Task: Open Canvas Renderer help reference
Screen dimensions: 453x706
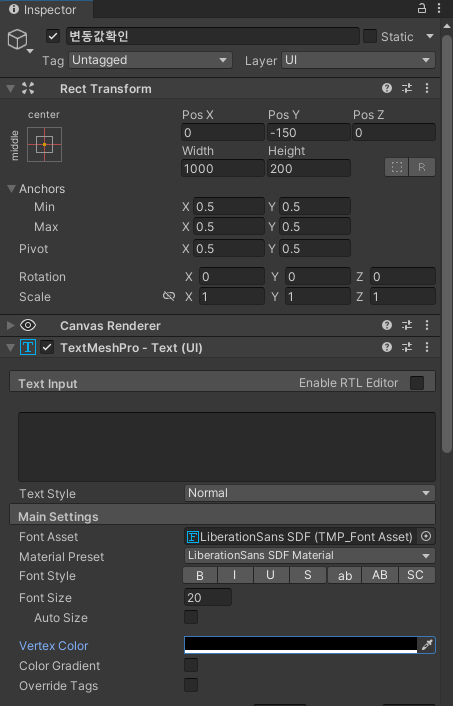Action: click(387, 325)
